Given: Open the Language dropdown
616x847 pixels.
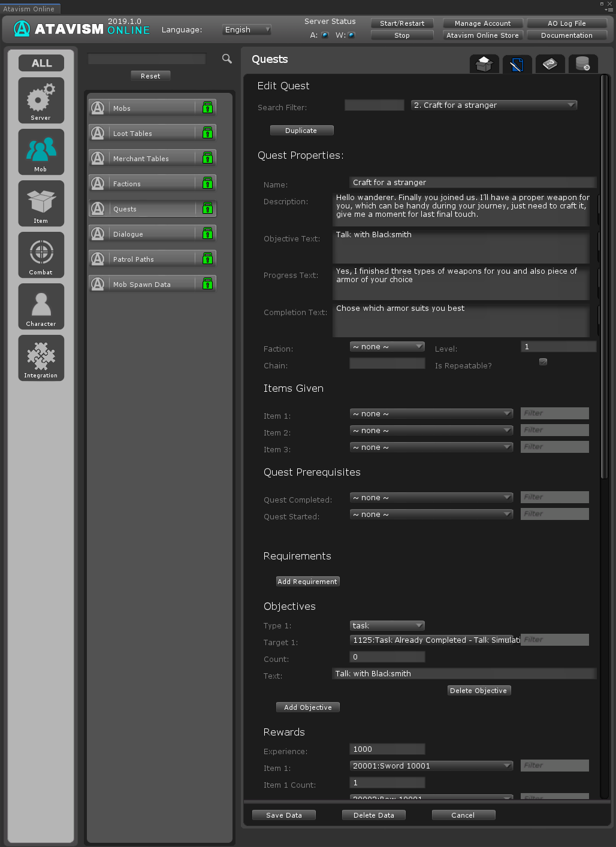Looking at the screenshot, I should [x=247, y=29].
